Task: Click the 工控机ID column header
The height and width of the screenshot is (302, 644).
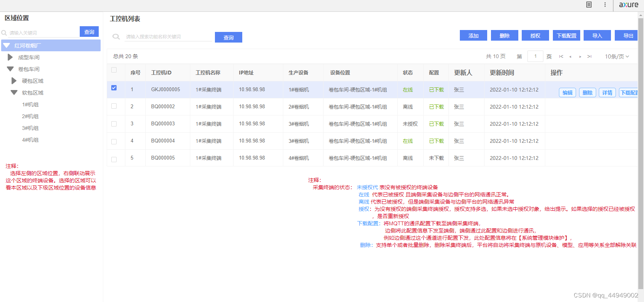Action: click(x=161, y=73)
